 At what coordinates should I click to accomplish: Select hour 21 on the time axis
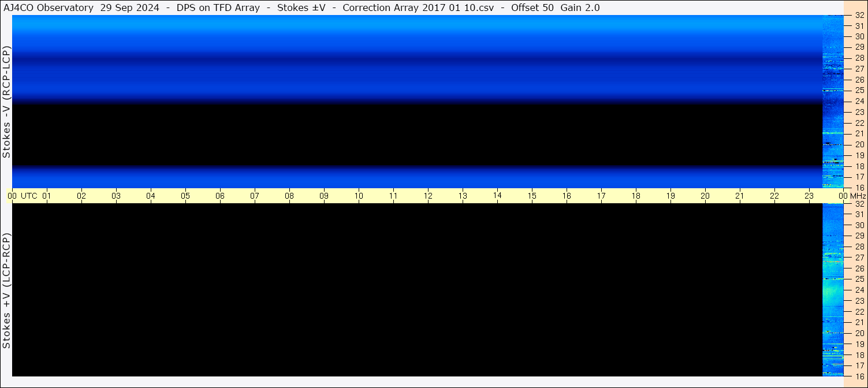740,196
